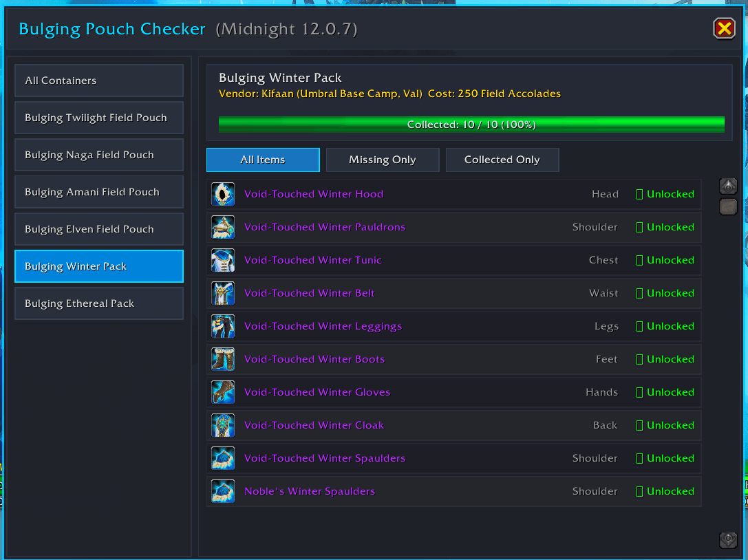Click Void-Touched Winter Pauldrons item name
Screen dimensions: 748x560
325,227
